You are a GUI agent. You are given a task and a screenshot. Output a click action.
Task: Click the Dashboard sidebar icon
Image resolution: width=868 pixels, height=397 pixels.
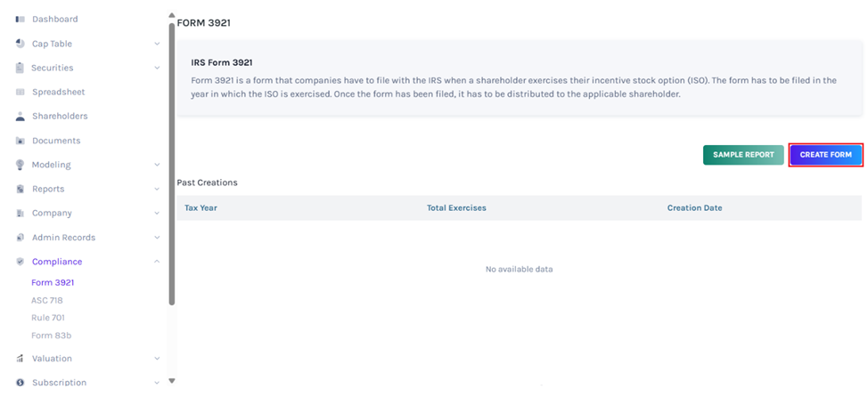20,19
